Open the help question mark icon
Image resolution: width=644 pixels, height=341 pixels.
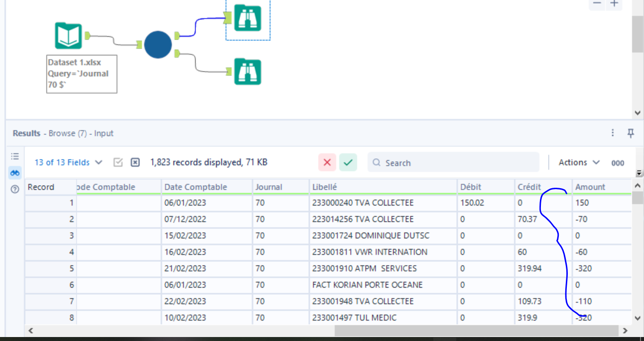coord(14,189)
